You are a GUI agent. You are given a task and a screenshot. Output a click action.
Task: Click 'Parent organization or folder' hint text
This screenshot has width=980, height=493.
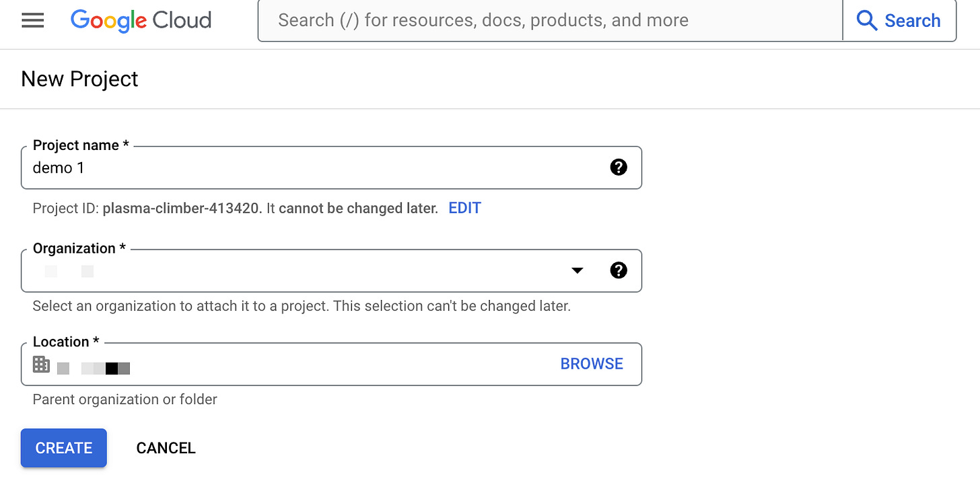(x=125, y=400)
